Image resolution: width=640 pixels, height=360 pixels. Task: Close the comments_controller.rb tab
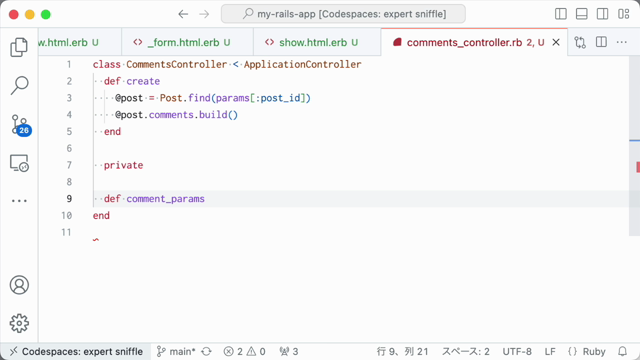click(x=556, y=42)
